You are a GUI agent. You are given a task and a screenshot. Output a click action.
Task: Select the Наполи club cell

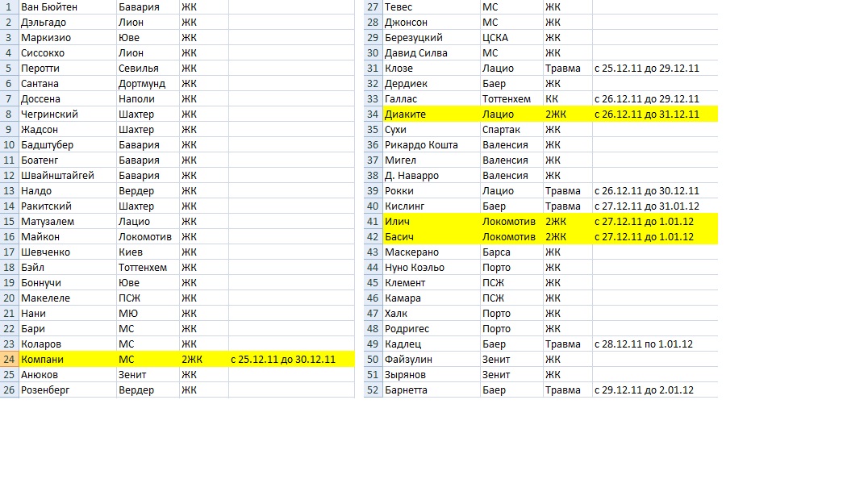[148, 99]
